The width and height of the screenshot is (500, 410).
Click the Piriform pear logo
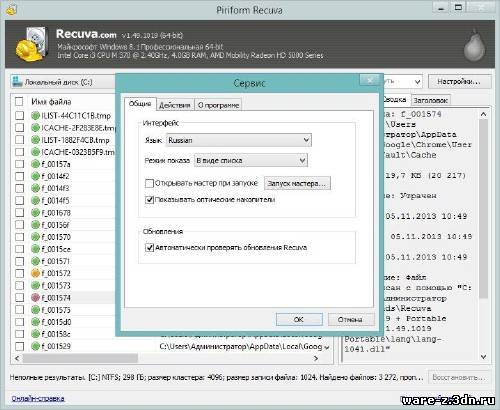[475, 45]
